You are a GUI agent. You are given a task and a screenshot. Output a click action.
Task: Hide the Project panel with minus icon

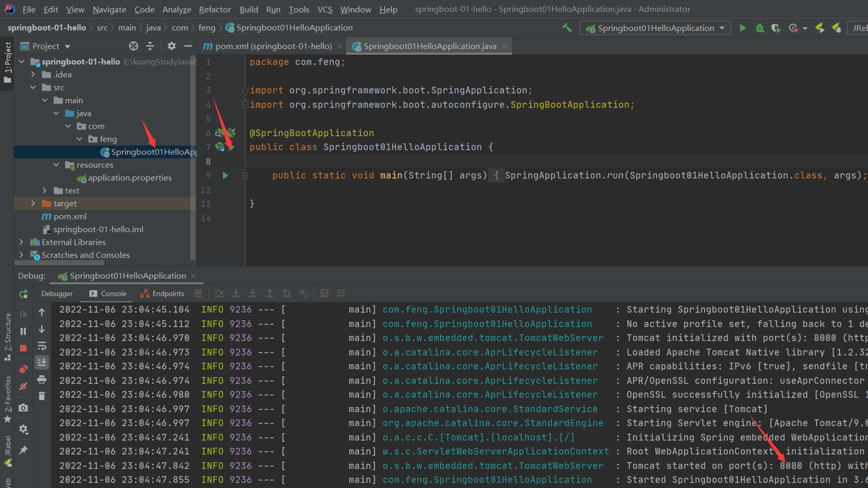[x=188, y=46]
